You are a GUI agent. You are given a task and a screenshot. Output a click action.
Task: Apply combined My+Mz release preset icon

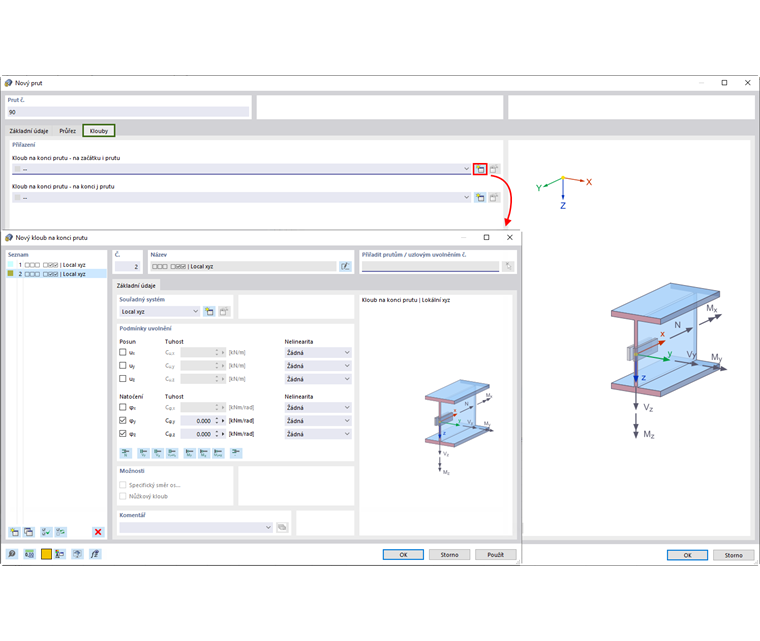point(219,453)
